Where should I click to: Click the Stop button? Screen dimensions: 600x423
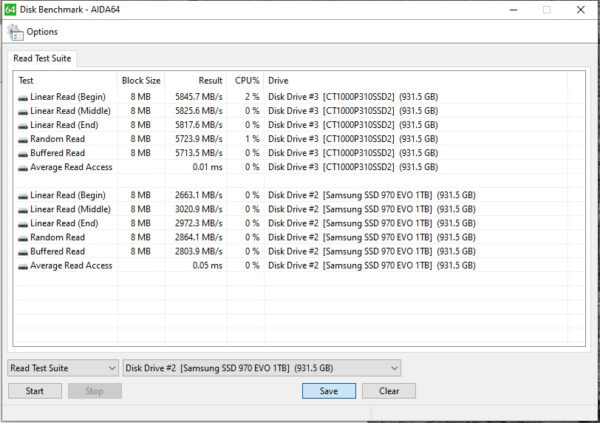pyautogui.click(x=95, y=391)
